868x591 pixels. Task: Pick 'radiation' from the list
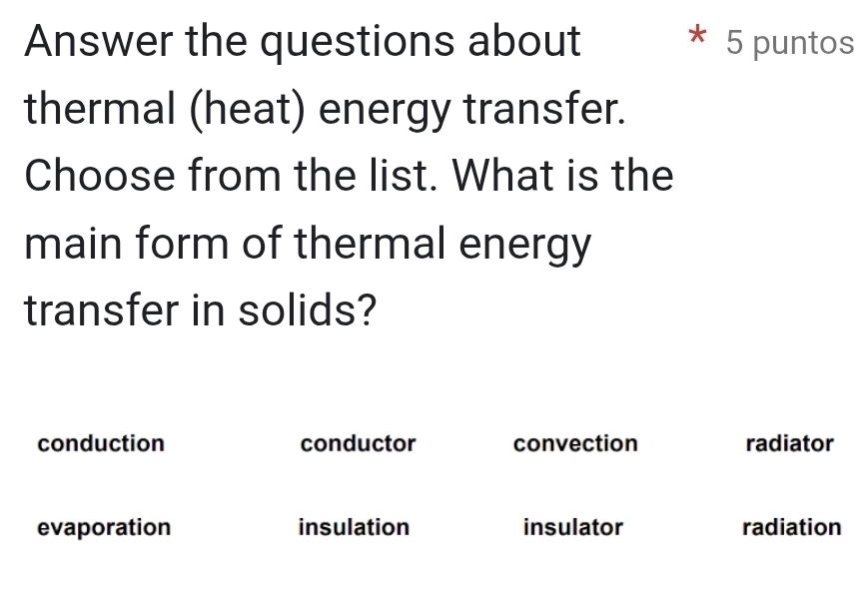point(791,527)
